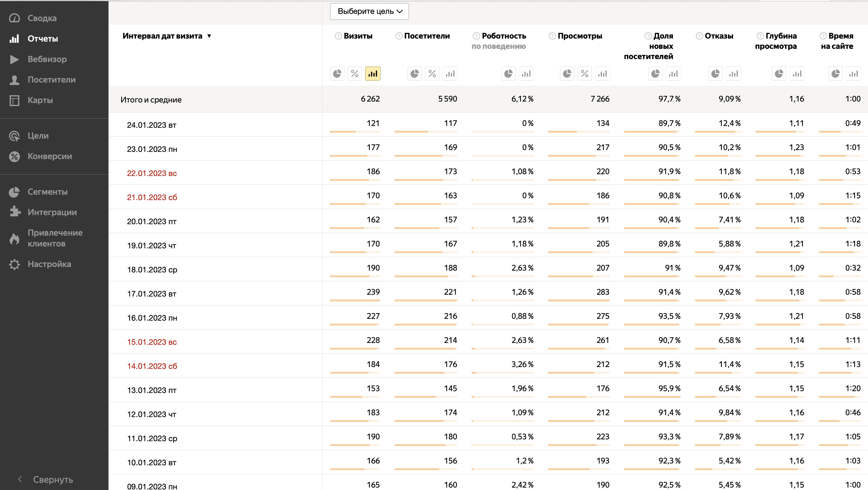Toggle the active bar chart for Визиты

click(373, 74)
